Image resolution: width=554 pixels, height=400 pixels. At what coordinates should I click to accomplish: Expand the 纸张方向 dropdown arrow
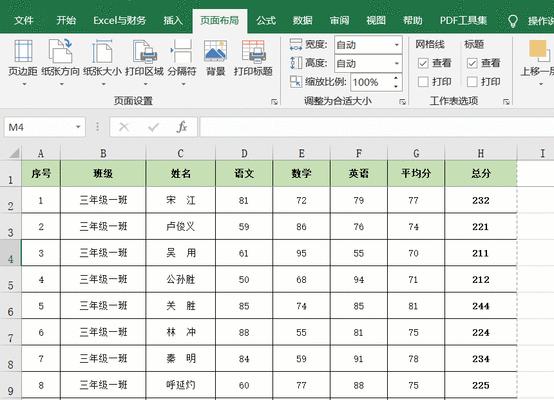[x=61, y=84]
